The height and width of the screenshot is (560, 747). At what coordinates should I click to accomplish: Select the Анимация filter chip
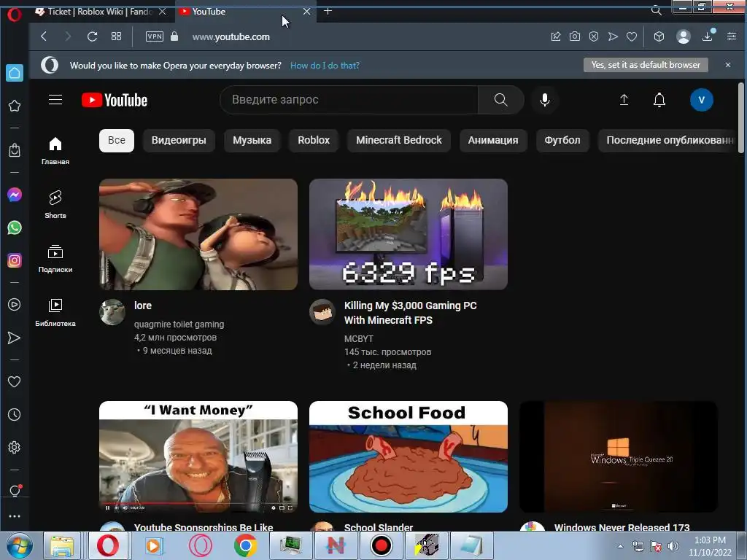(x=493, y=140)
